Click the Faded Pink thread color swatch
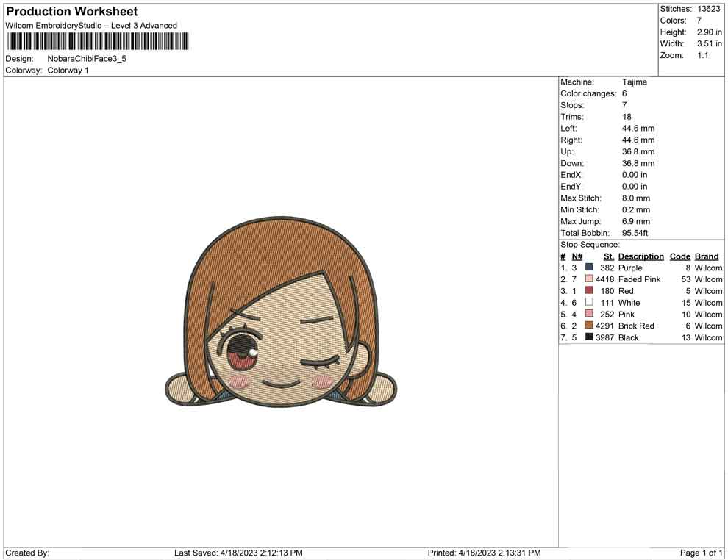 click(x=589, y=279)
